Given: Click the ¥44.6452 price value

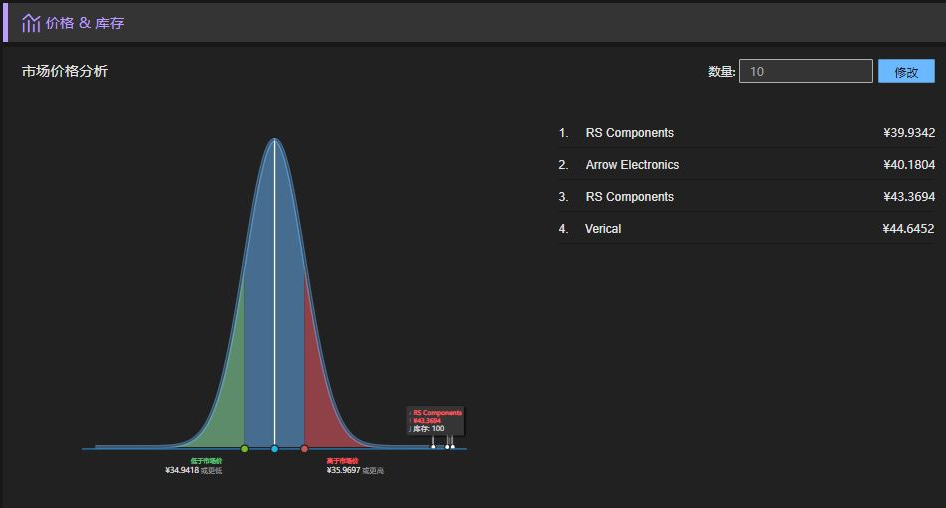Looking at the screenshot, I should 908,229.
